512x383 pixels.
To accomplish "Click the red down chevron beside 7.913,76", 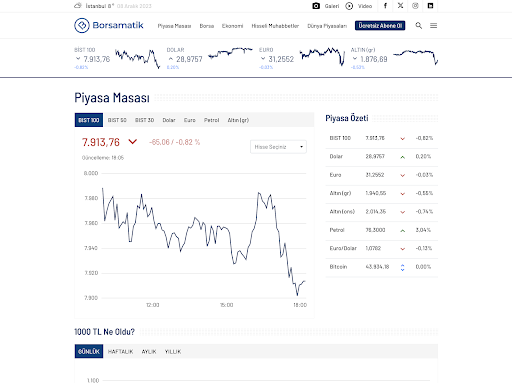I will [x=133, y=142].
